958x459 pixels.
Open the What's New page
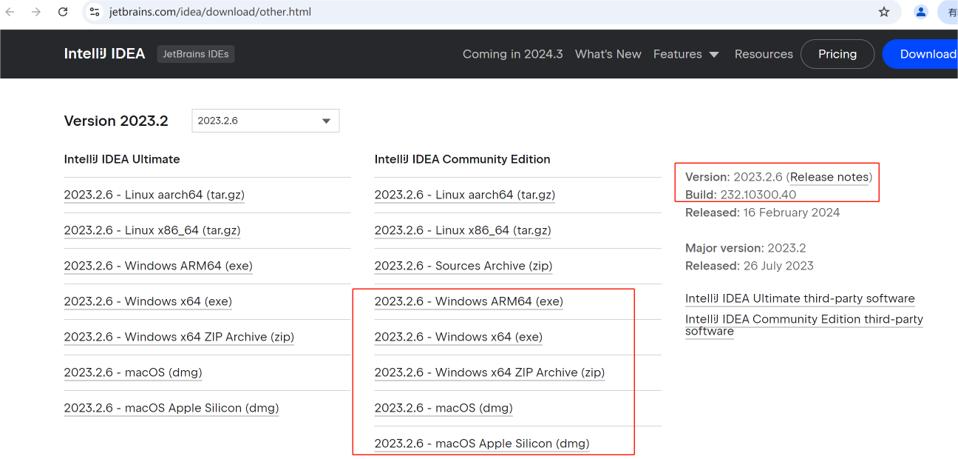[608, 54]
